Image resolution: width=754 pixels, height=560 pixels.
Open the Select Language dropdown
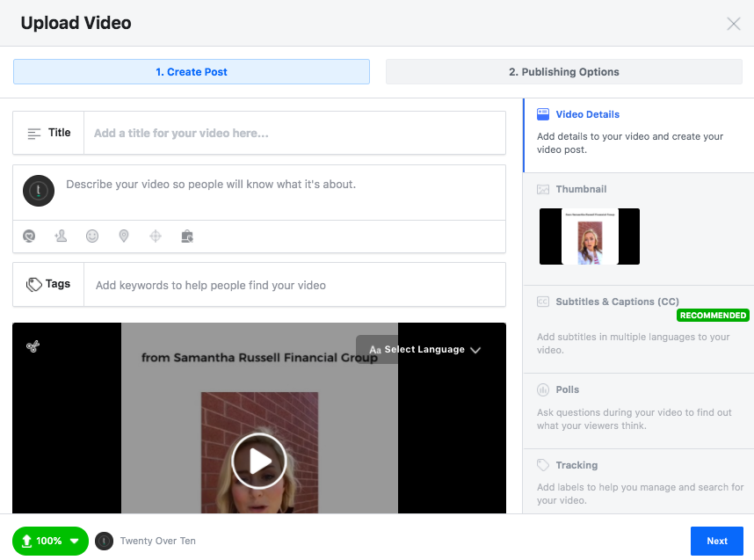[424, 350]
